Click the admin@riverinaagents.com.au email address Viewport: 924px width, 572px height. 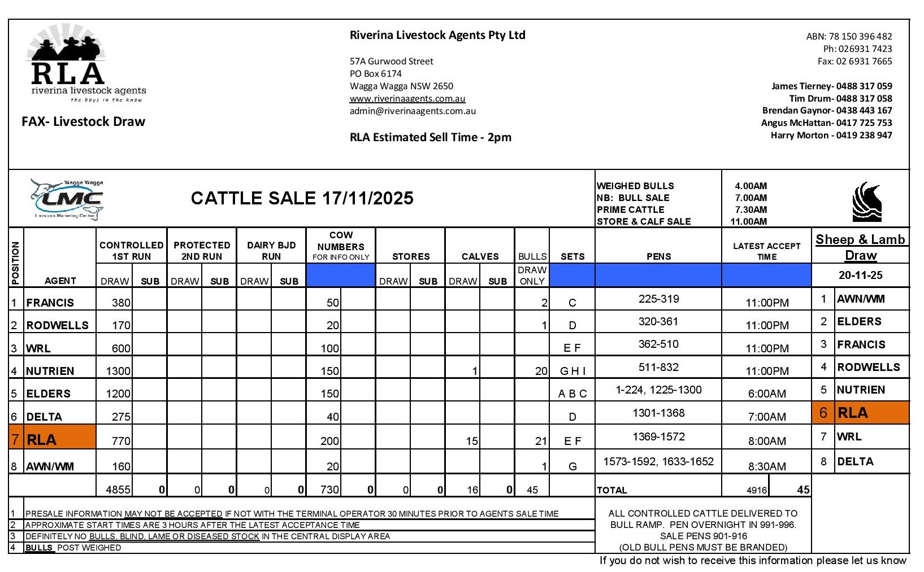click(x=413, y=111)
